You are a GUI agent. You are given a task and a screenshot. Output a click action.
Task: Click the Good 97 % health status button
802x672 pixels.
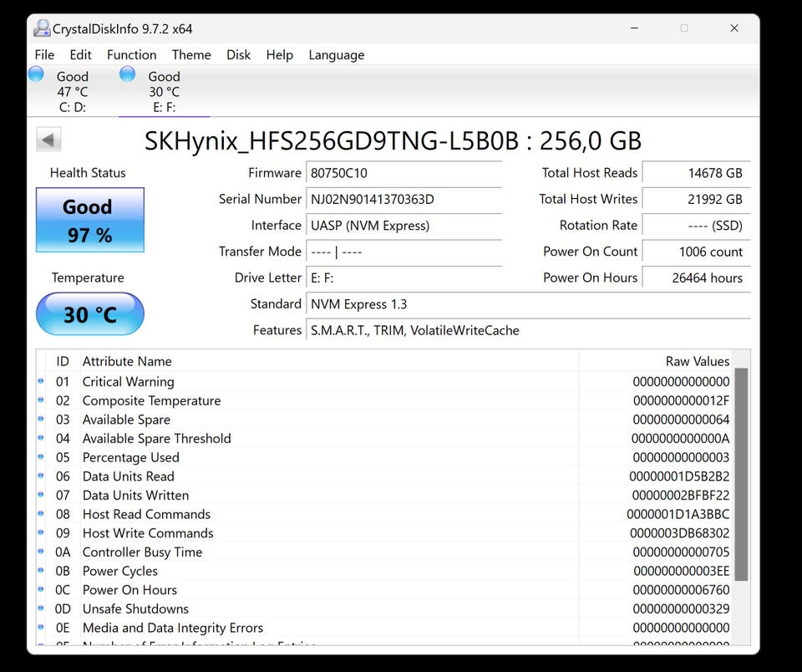point(89,220)
